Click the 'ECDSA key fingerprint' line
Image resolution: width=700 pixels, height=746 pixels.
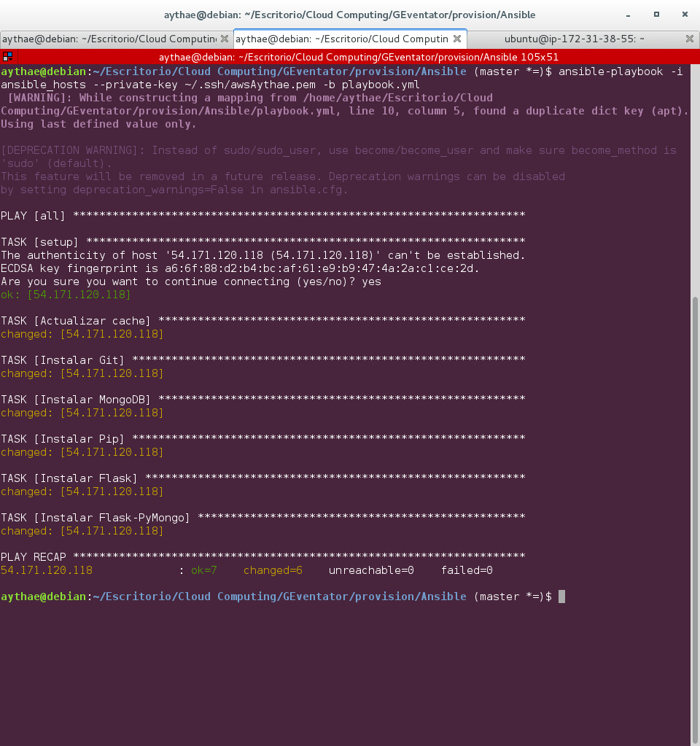[x=240, y=268]
